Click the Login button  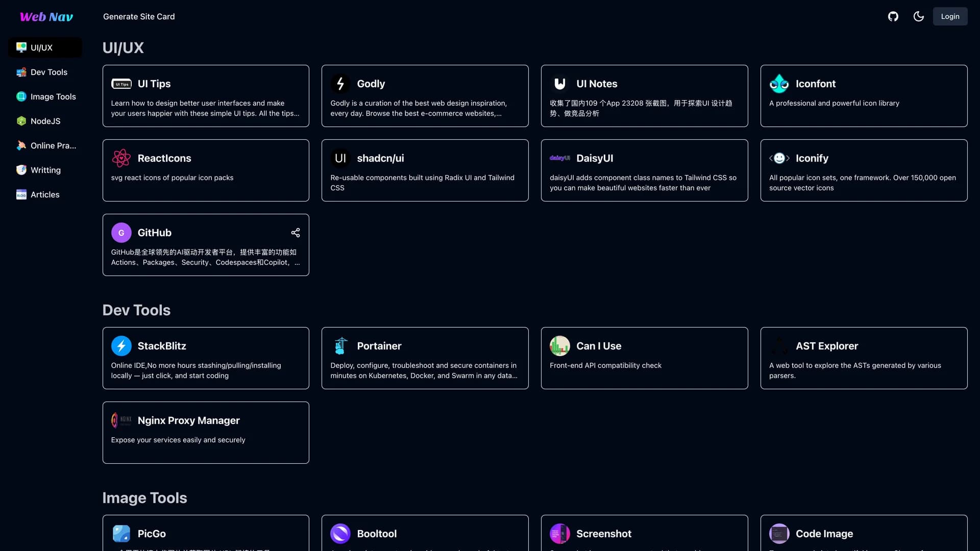[950, 16]
